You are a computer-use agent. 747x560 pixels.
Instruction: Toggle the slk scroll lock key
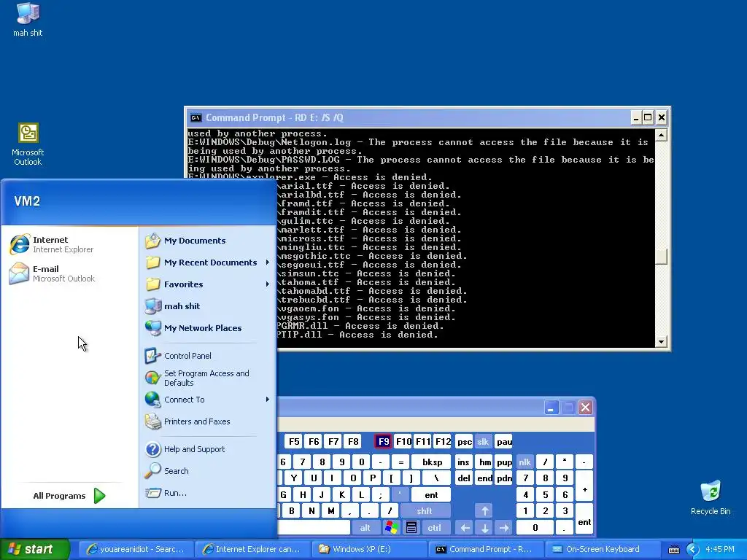483,442
